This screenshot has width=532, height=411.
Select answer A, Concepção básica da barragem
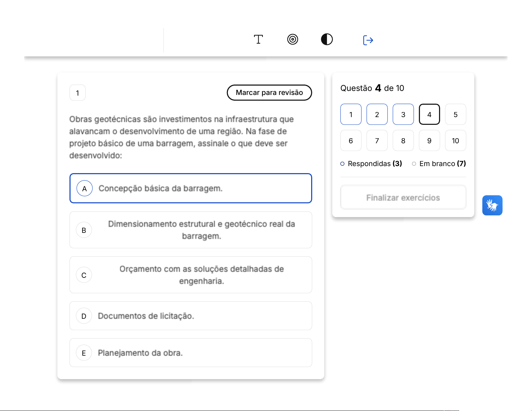pos(191,188)
